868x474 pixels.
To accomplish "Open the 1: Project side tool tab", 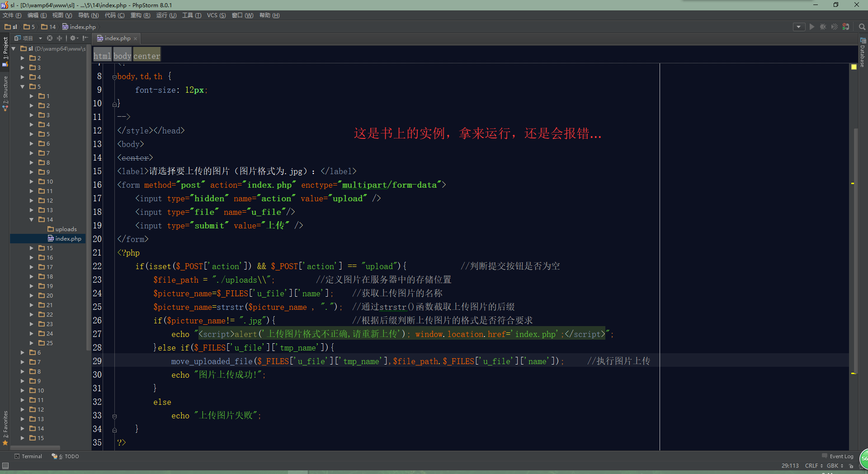I will click(x=5, y=52).
